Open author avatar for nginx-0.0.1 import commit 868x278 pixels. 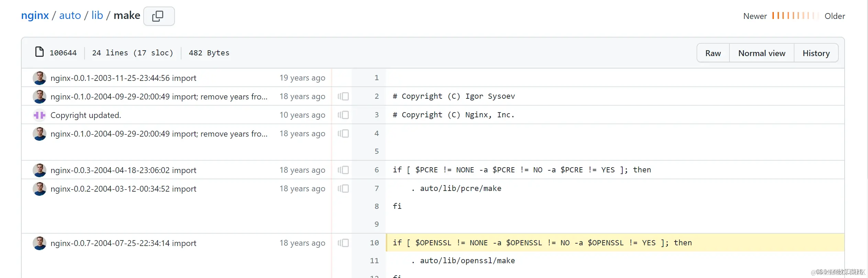tap(40, 78)
